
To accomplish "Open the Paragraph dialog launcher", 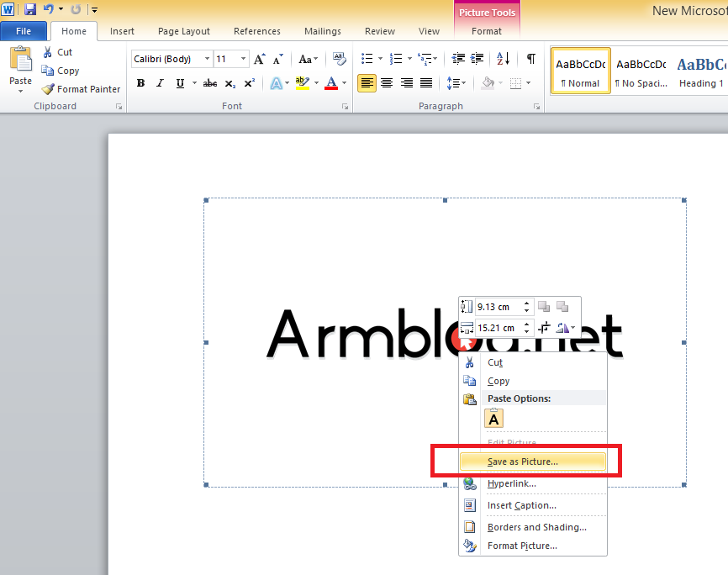I will [536, 107].
